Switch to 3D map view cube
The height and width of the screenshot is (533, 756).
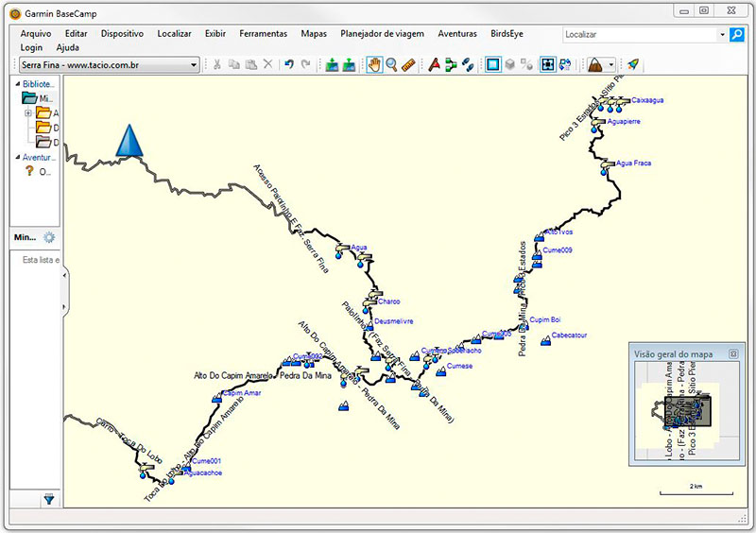pyautogui.click(x=510, y=64)
